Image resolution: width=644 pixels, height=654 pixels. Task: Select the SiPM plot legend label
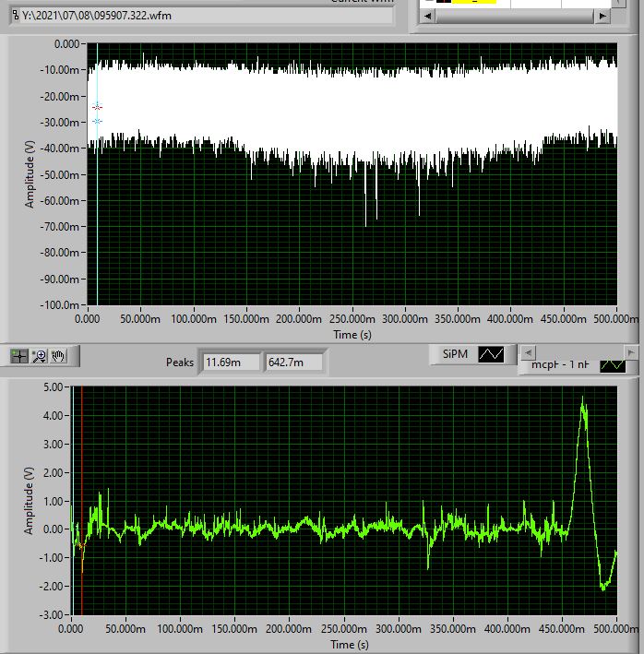(x=455, y=354)
